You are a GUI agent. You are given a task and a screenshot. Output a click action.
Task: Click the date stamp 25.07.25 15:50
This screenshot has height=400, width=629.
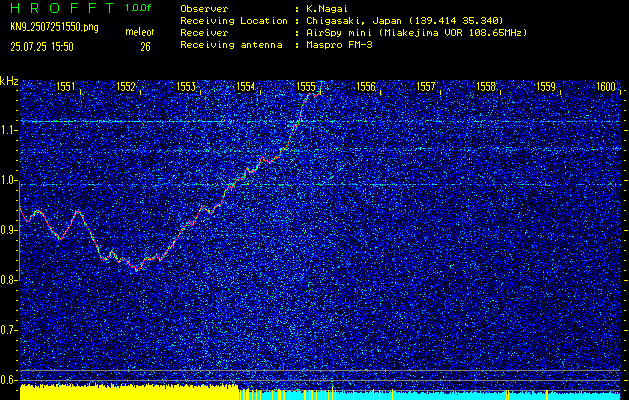(x=42, y=47)
